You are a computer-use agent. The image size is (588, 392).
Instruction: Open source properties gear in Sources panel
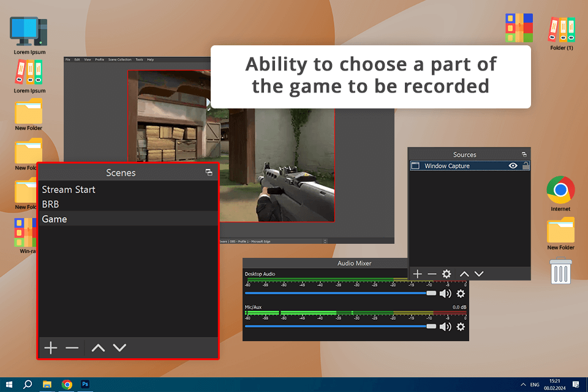447,274
